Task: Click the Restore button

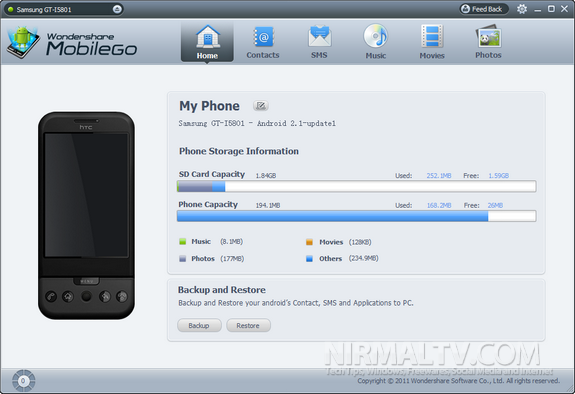Action: pos(248,325)
